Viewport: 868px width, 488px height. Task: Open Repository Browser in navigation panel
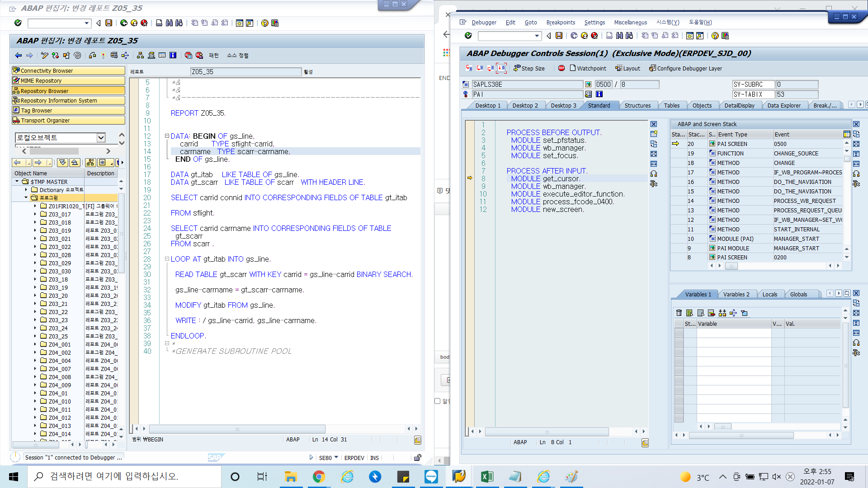pos(68,90)
